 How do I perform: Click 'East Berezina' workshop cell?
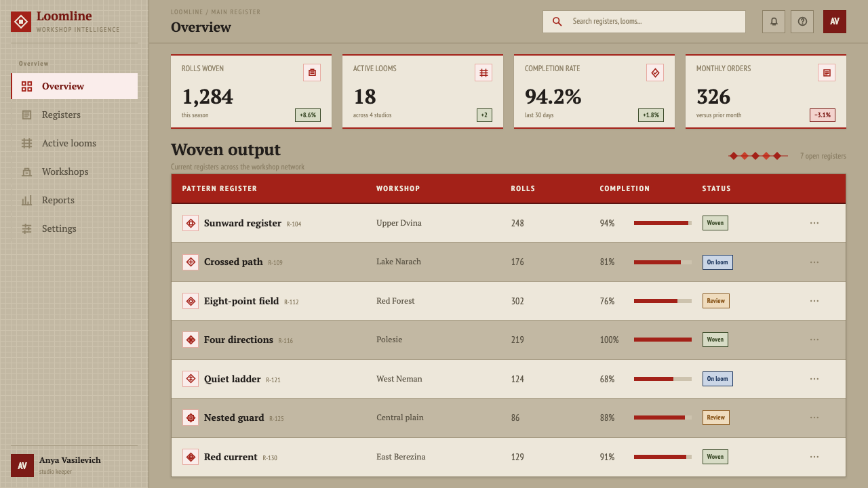pyautogui.click(x=401, y=457)
